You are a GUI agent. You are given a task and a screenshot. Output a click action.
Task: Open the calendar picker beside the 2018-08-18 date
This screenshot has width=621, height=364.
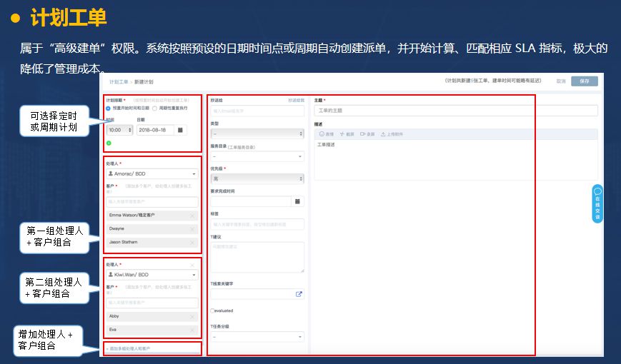(x=180, y=130)
